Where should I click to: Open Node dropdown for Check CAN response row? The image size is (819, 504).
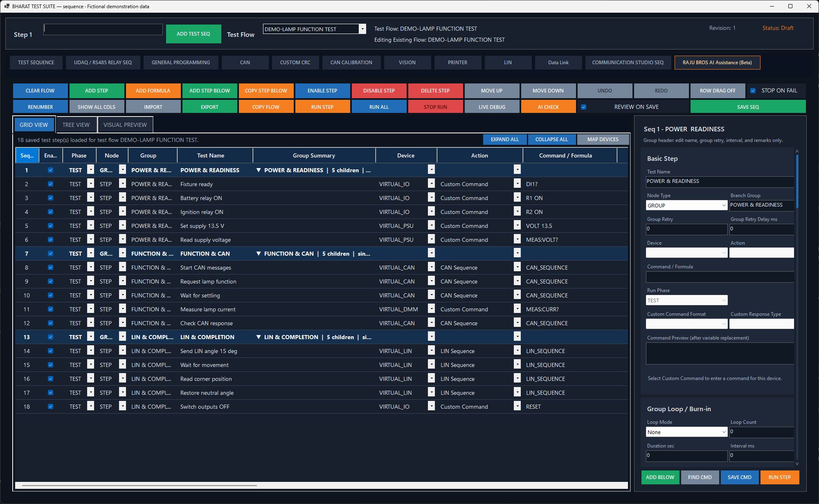(x=122, y=323)
